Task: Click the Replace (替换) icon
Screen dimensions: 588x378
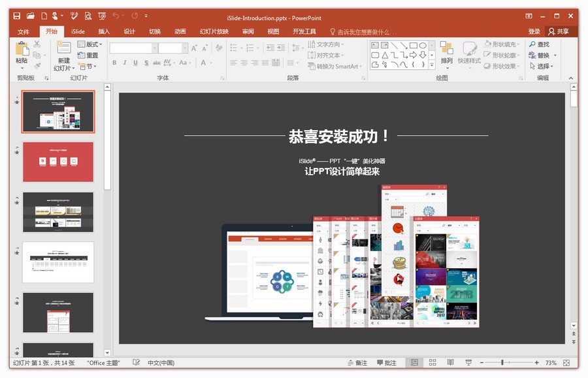Action: click(538, 55)
